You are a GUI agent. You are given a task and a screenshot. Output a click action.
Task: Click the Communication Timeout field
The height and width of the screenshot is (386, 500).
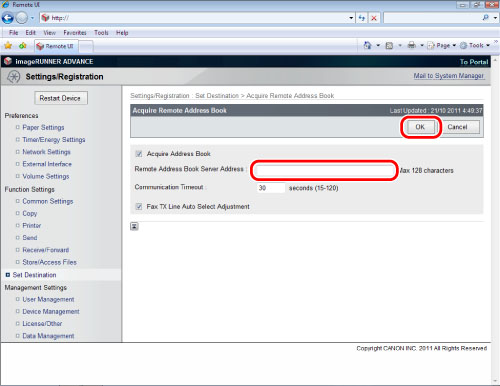[271, 188]
